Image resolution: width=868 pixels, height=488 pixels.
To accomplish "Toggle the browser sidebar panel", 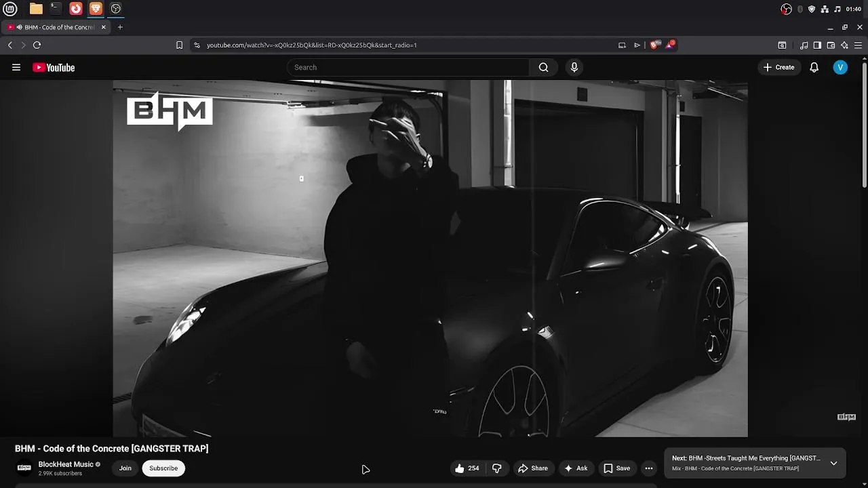I will (817, 45).
